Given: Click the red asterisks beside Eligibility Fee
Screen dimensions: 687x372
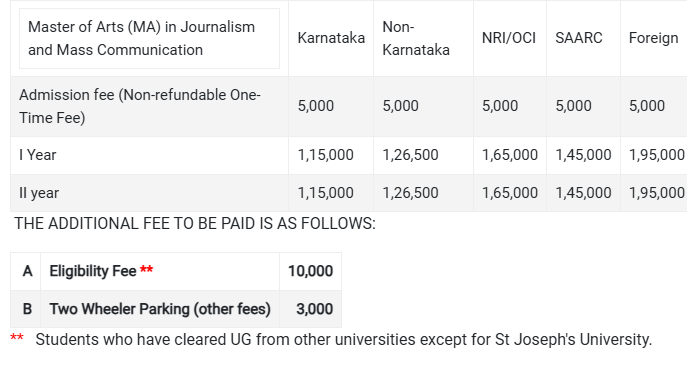Looking at the screenshot, I should (146, 269).
